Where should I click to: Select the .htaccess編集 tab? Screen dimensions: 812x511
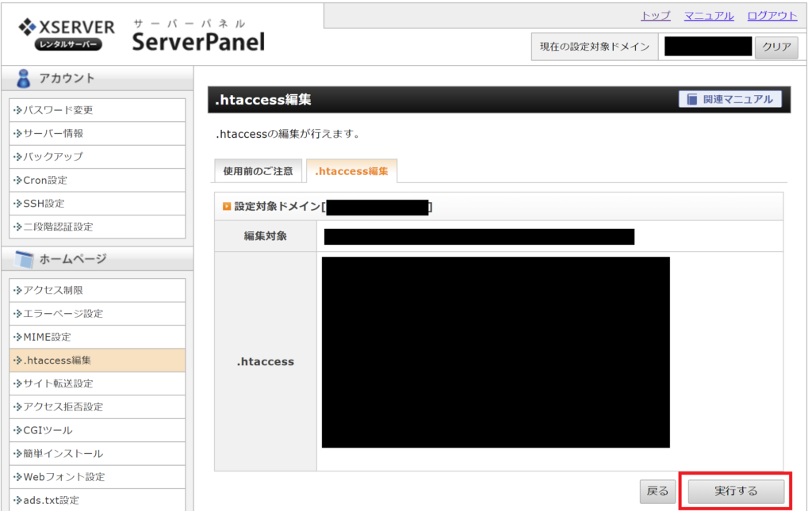(351, 171)
